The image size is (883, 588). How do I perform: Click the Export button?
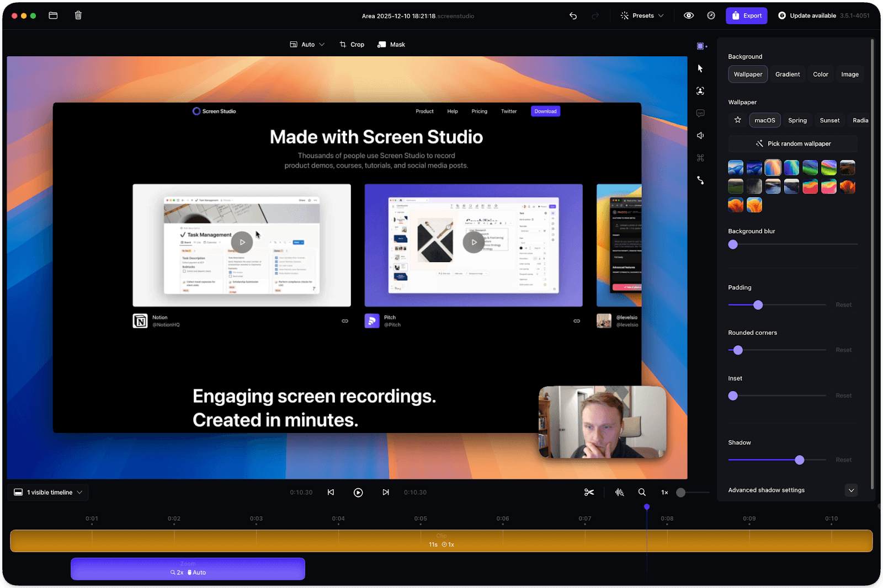(746, 15)
